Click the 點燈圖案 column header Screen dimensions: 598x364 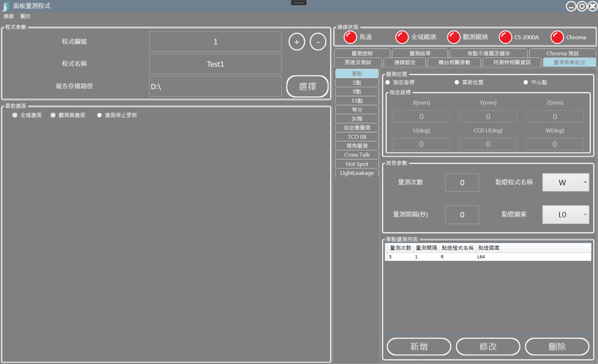[x=489, y=248]
